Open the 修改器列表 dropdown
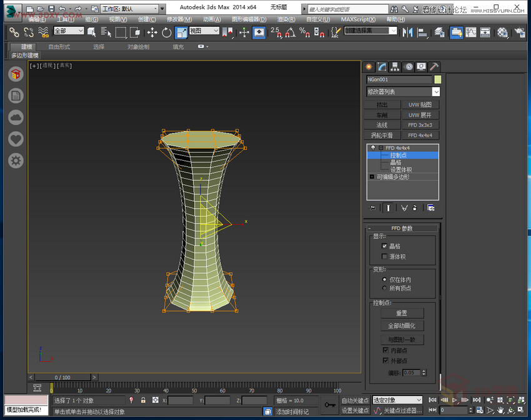 (435, 92)
